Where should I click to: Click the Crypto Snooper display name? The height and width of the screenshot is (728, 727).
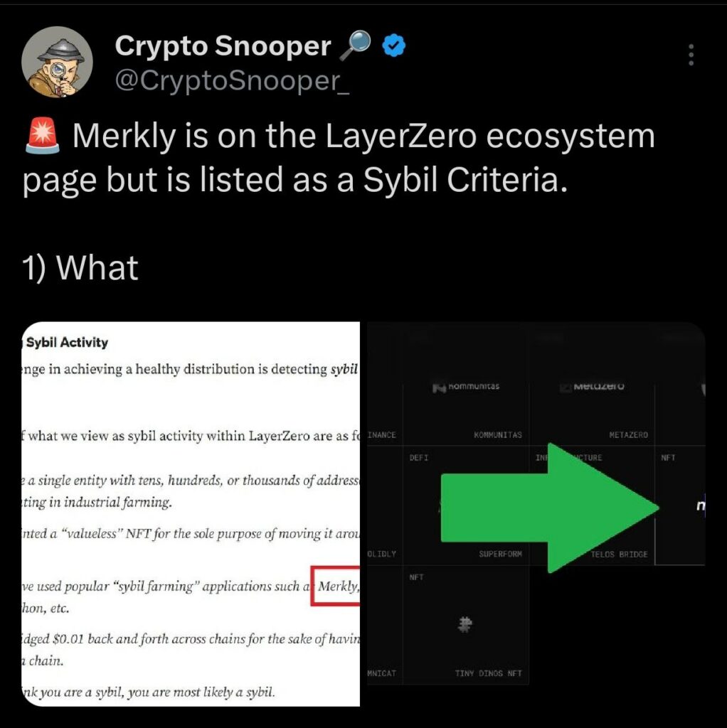point(223,45)
